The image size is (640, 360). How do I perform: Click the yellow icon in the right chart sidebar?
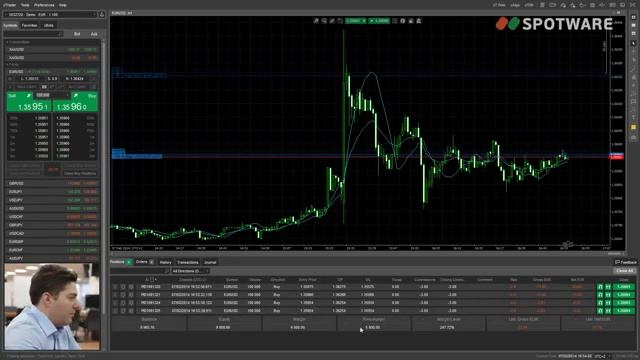tap(633, 128)
